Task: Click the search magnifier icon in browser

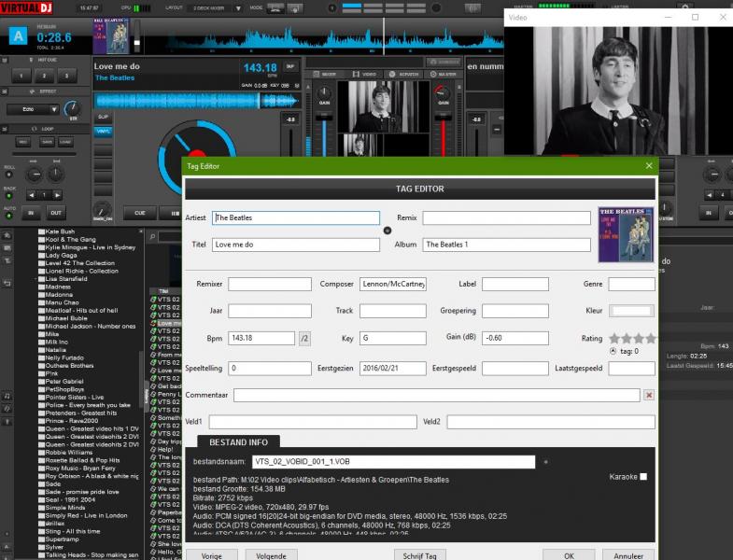Action: click(x=152, y=237)
